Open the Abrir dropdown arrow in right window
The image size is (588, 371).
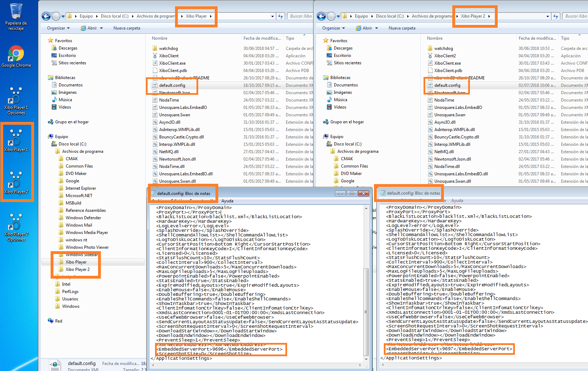pos(376,28)
